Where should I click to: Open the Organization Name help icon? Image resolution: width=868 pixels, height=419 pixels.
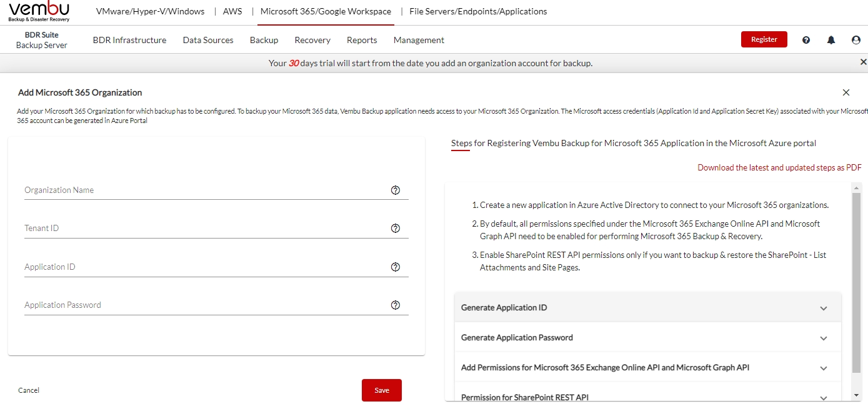[396, 190]
